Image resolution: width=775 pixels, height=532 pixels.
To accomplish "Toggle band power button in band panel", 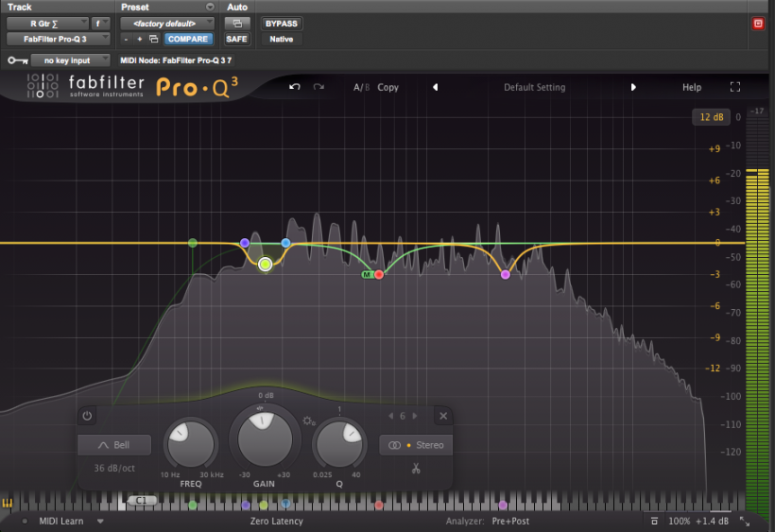I will pyautogui.click(x=87, y=416).
